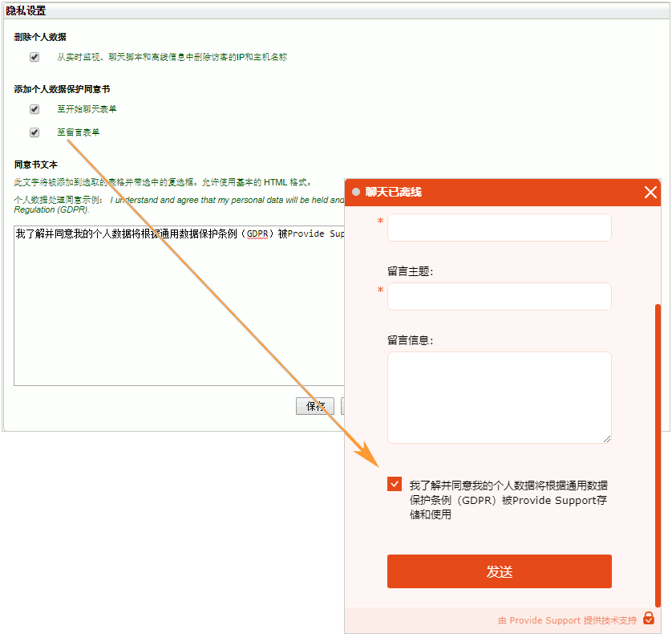Viewport: 672px width, 642px height.
Task: Click the 留言信息 label
Action: (x=410, y=340)
